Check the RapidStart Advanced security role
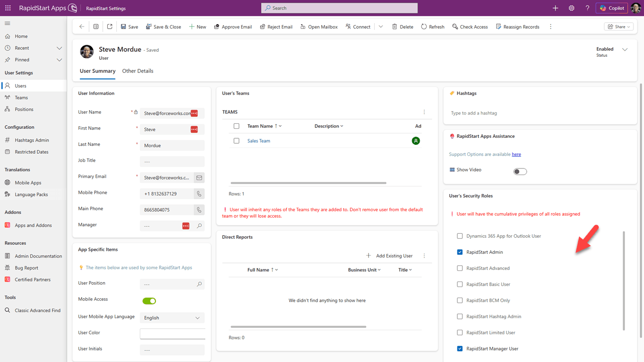Image resolution: width=644 pixels, height=362 pixels. point(459,268)
